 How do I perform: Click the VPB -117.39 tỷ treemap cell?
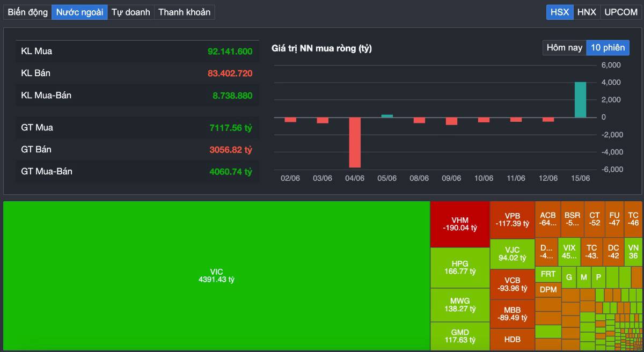pyautogui.click(x=513, y=220)
